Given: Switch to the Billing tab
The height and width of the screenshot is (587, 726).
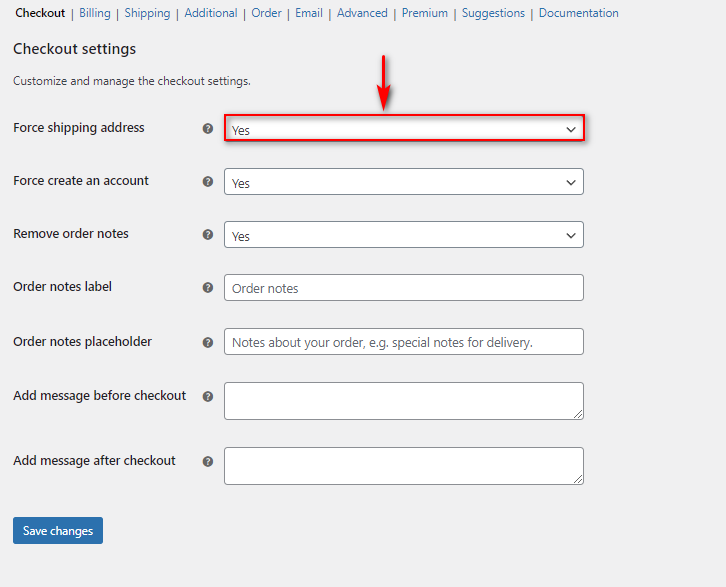Looking at the screenshot, I should 95,13.
